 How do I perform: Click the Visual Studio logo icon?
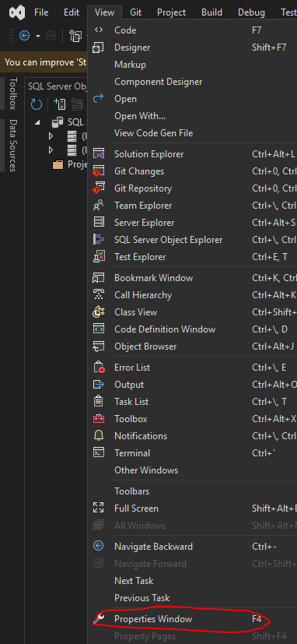pos(17,12)
